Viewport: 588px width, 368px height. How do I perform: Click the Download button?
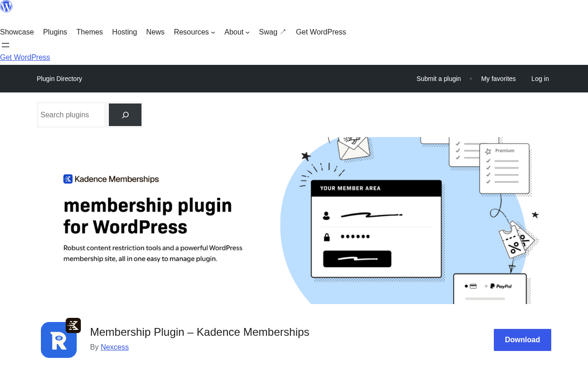(x=522, y=340)
